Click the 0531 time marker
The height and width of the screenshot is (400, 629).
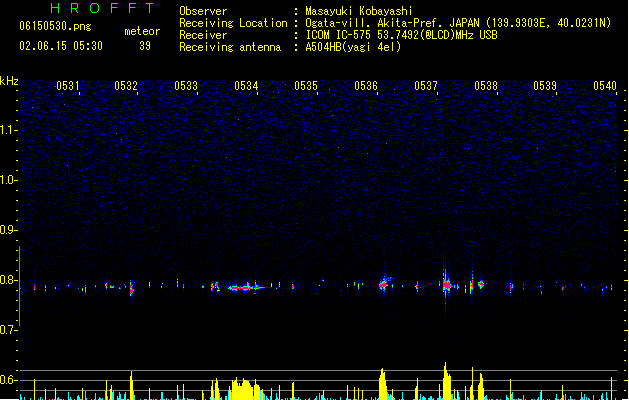point(68,85)
